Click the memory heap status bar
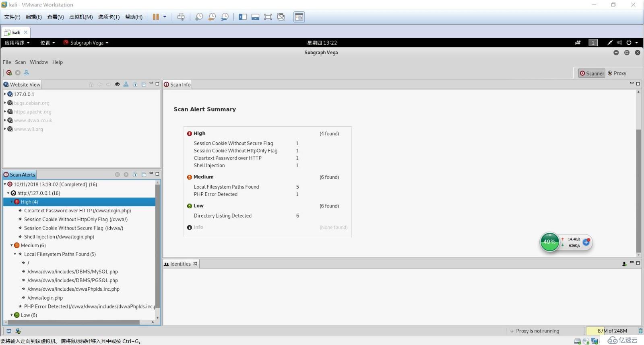The height and width of the screenshot is (345, 644). pos(612,331)
